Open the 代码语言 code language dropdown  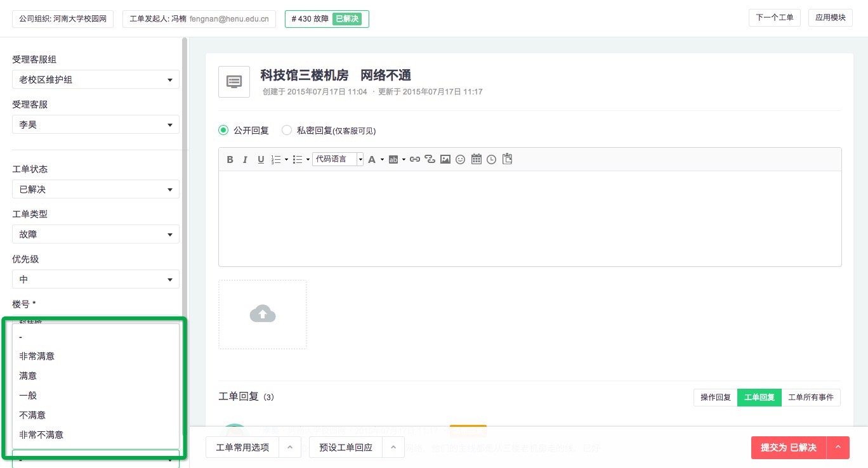pos(338,159)
